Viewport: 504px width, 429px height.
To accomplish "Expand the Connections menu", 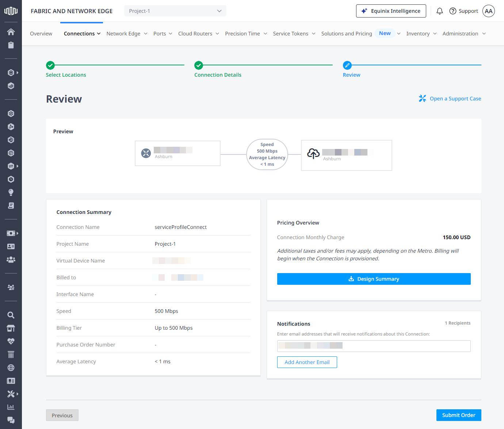I will pyautogui.click(x=82, y=34).
